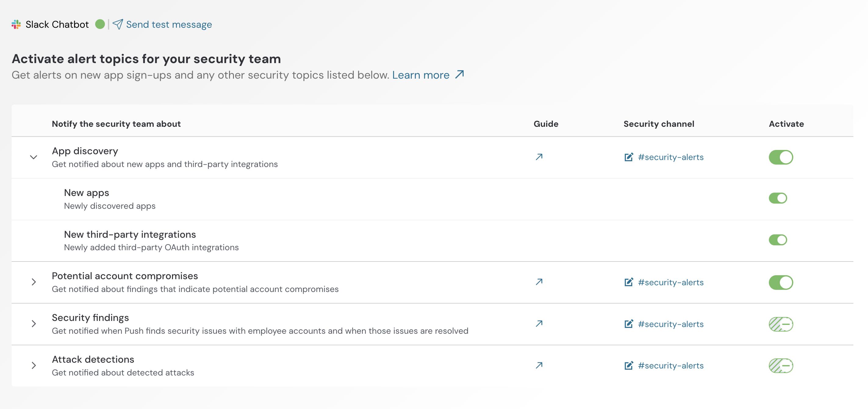
Task: Open the Attack detections guide arrow
Action: point(539,365)
